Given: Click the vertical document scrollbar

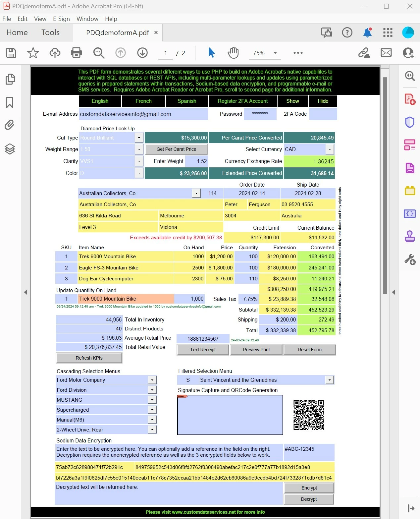Looking at the screenshot, I should [385, 186].
